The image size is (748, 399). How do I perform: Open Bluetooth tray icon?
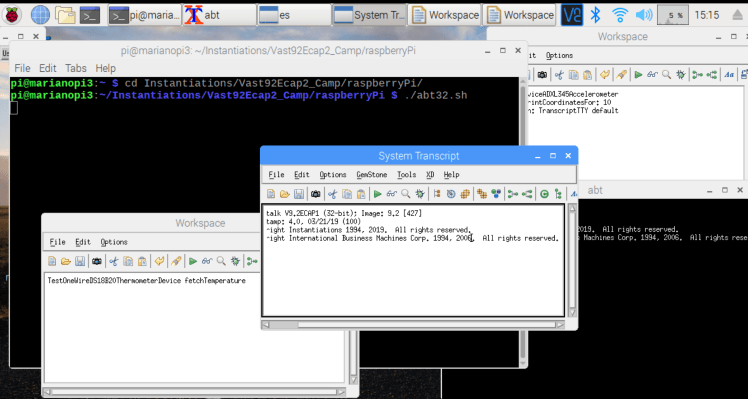coord(595,15)
